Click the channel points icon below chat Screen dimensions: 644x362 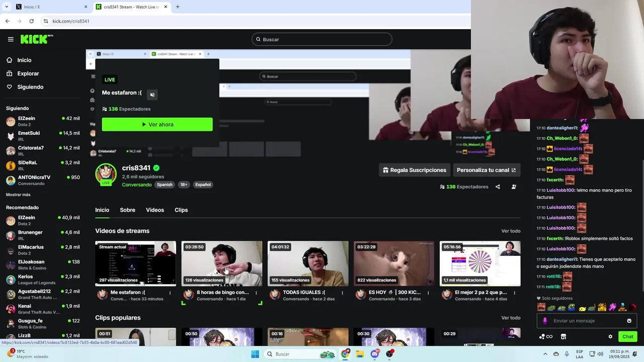(x=546, y=336)
